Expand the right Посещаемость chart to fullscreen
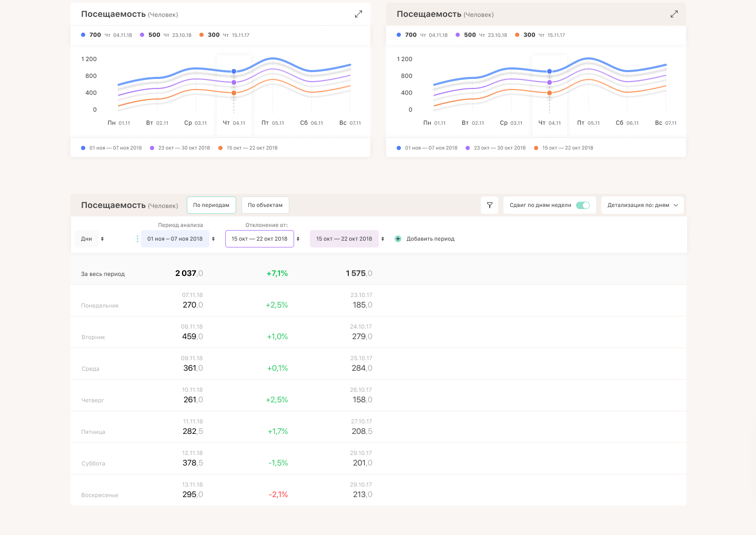The height and width of the screenshot is (535, 756). tap(674, 14)
